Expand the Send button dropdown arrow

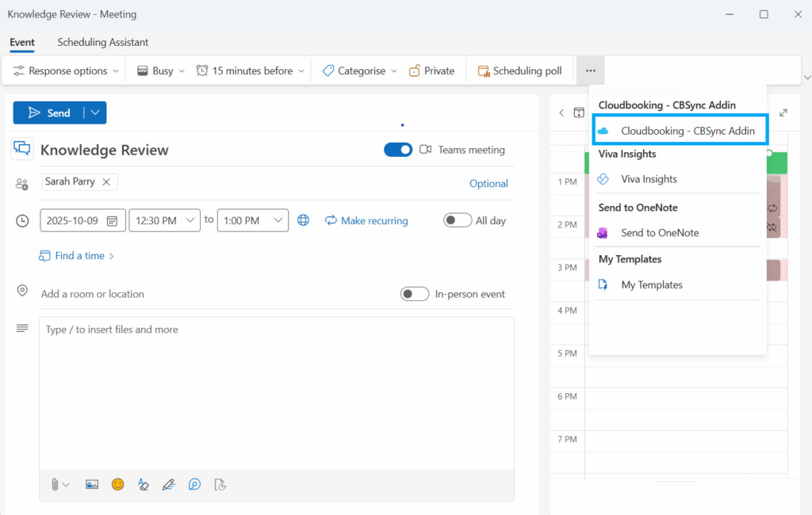pyautogui.click(x=95, y=113)
